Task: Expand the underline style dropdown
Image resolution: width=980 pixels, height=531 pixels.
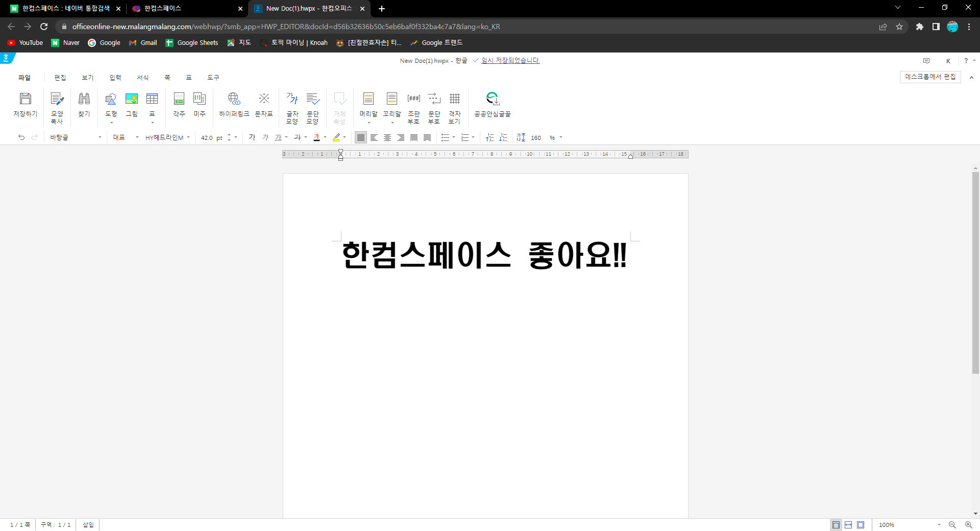Action: click(x=286, y=137)
